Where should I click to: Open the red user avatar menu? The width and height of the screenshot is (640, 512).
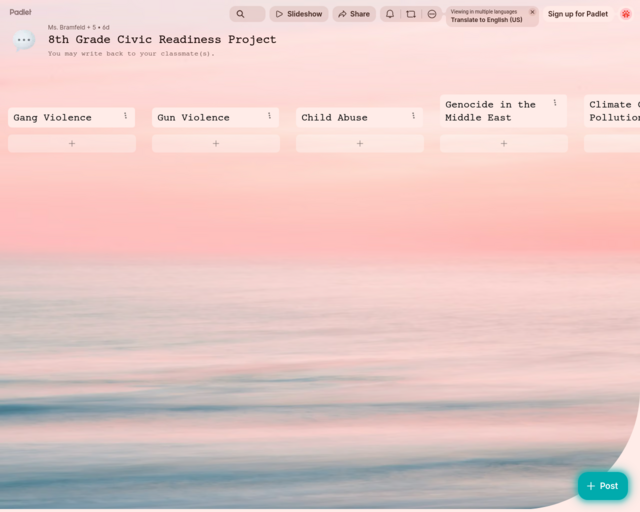tap(626, 14)
